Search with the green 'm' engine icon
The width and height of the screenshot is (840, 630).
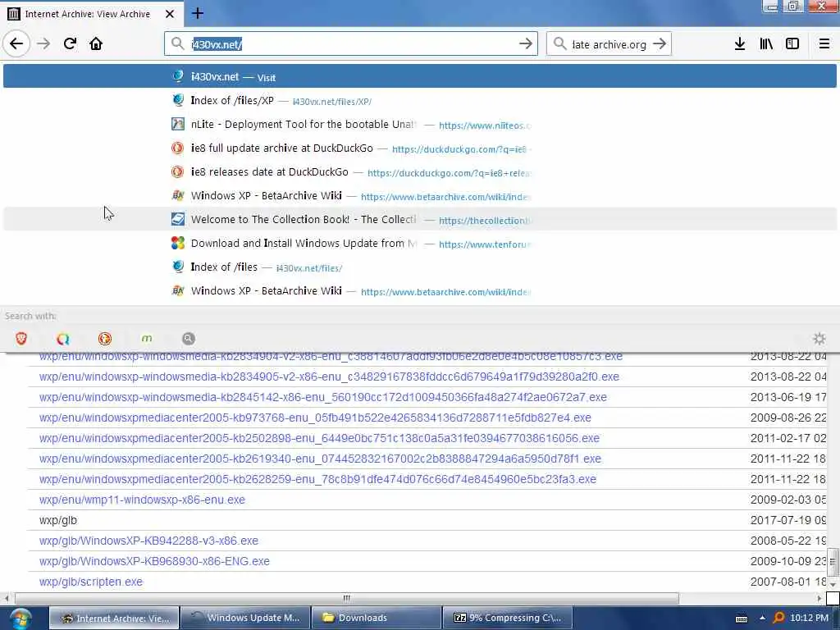(x=146, y=339)
